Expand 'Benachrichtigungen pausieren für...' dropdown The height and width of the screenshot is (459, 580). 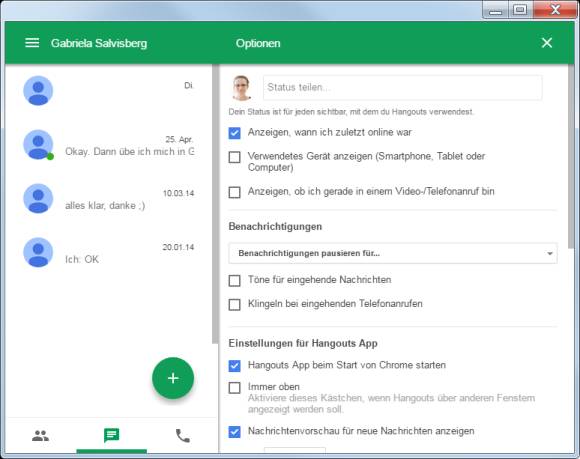393,253
